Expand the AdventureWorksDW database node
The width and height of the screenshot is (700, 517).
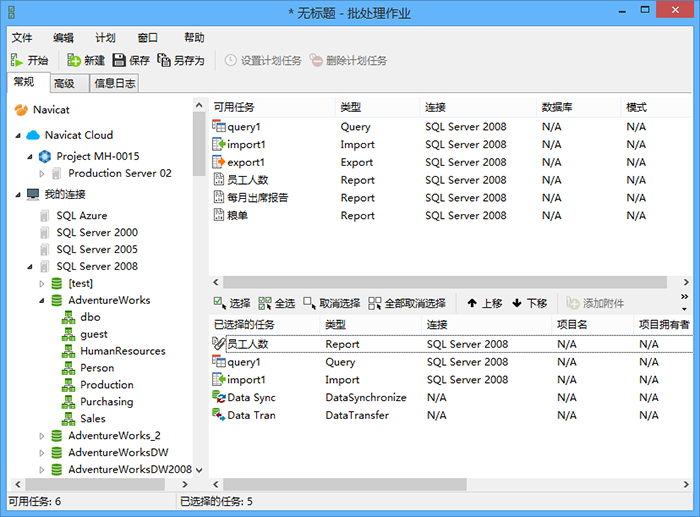[42, 453]
